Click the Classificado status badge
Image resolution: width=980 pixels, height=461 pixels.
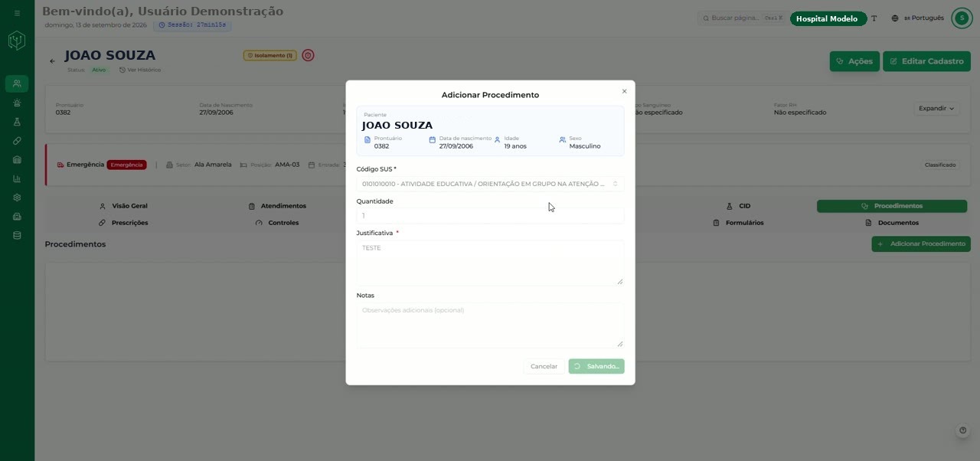(x=940, y=165)
